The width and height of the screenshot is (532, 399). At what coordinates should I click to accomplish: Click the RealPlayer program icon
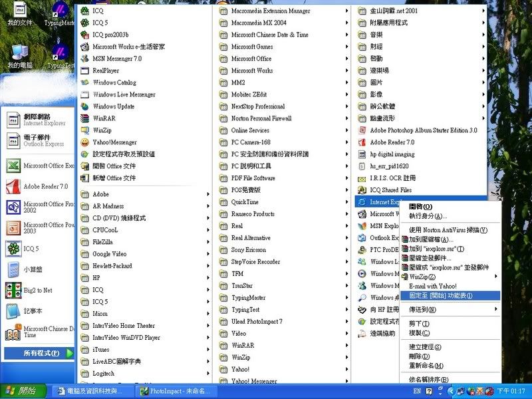click(x=84, y=70)
